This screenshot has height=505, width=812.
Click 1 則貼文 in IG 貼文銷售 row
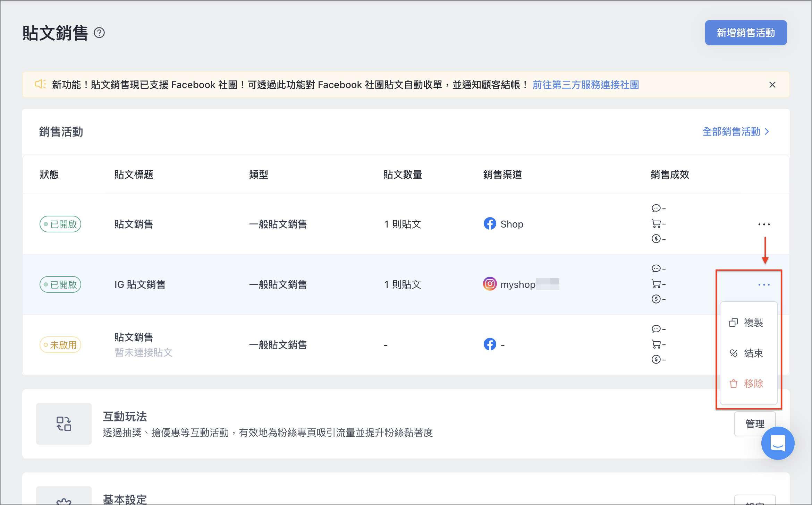403,285
